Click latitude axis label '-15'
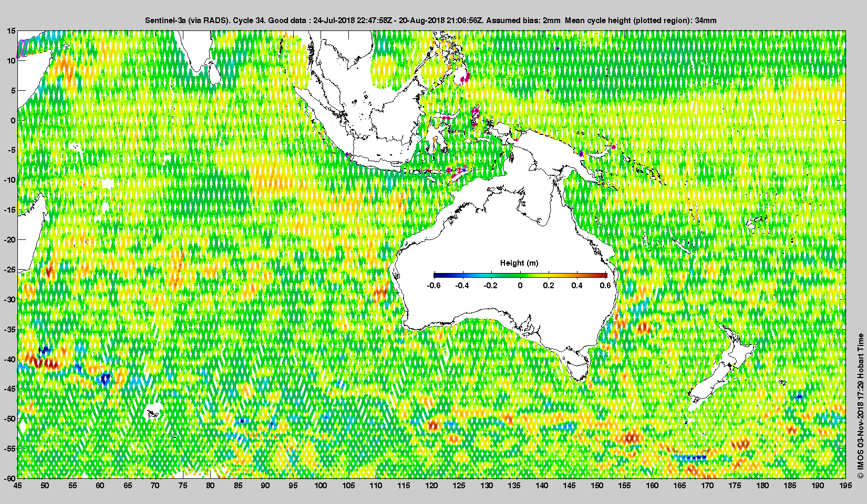The width and height of the screenshot is (867, 504). 9,210
